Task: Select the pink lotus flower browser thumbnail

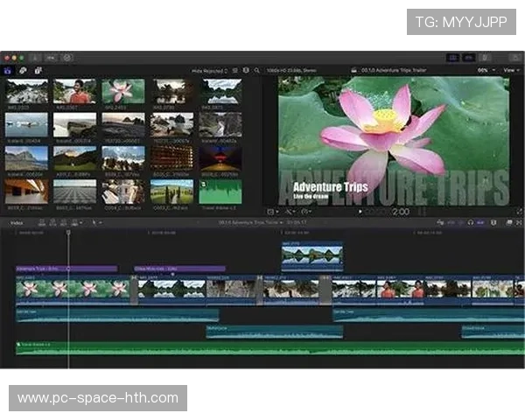Action: [x=123, y=91]
